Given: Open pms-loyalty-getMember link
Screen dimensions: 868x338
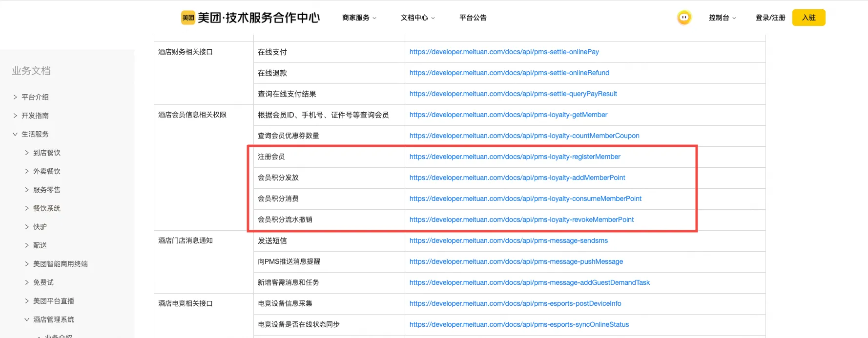Looking at the screenshot, I should [508, 115].
